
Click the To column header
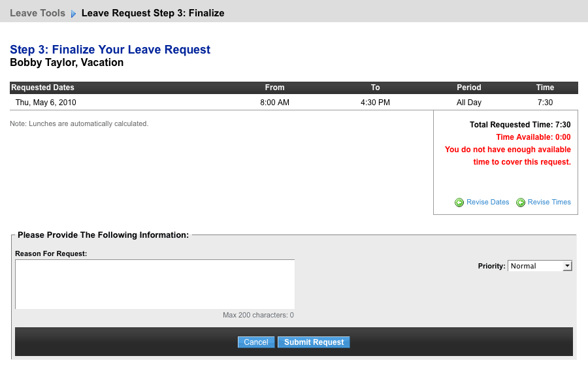point(376,88)
